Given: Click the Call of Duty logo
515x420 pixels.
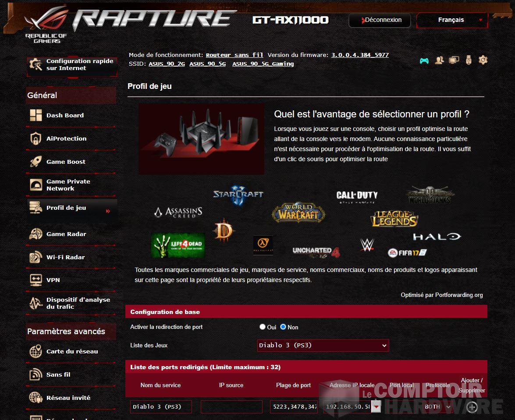Looking at the screenshot, I should click(x=357, y=197).
